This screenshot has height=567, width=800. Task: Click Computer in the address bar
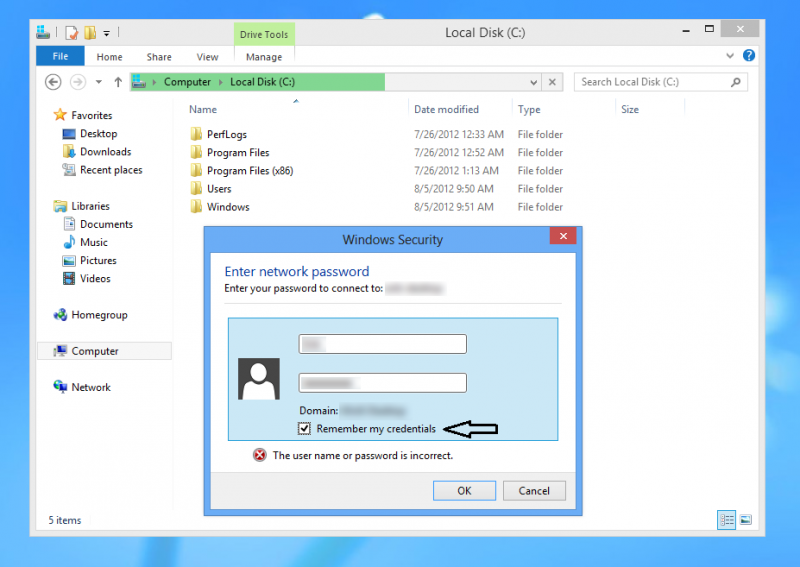coord(187,82)
